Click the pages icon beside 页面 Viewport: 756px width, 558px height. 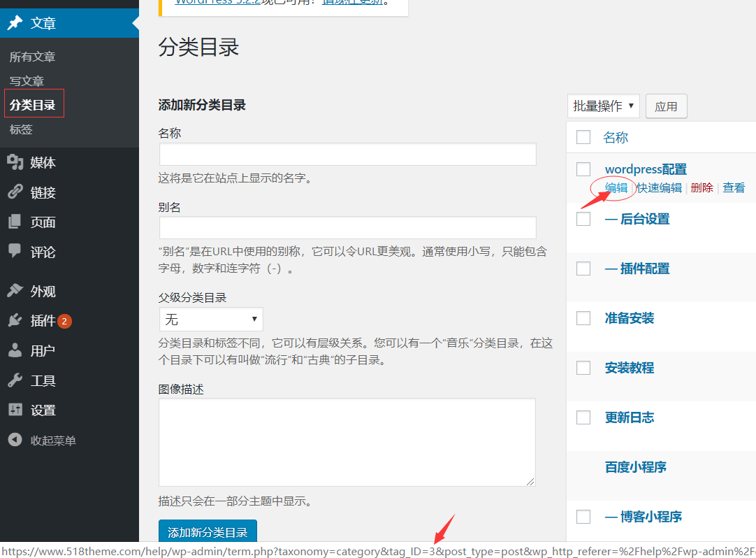15,222
